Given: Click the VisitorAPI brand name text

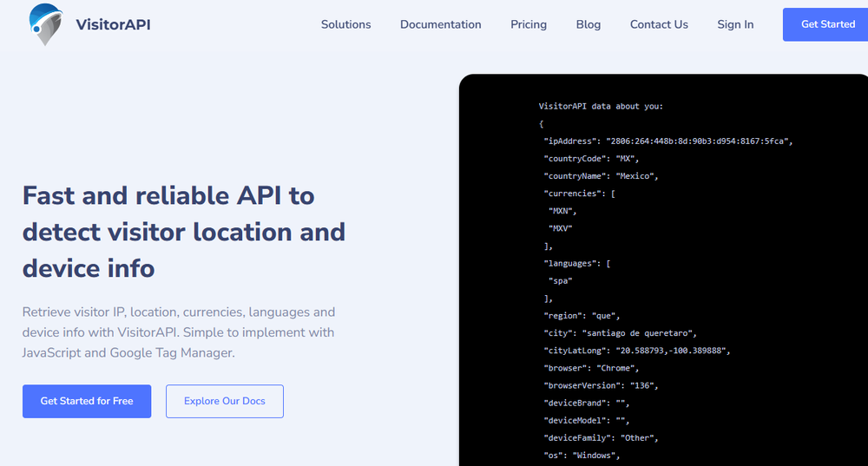Looking at the screenshot, I should 113,25.
